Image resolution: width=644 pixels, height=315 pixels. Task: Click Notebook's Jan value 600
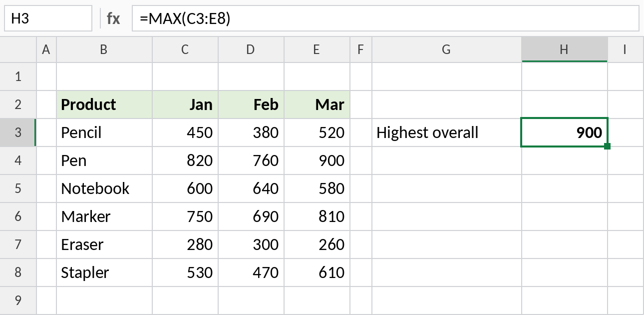(185, 188)
